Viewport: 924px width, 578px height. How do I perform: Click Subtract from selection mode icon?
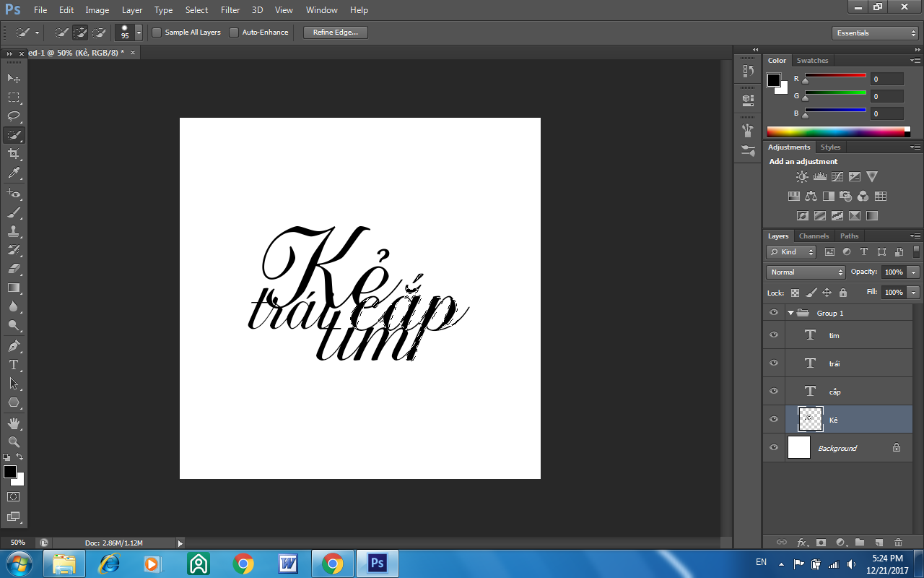click(99, 33)
